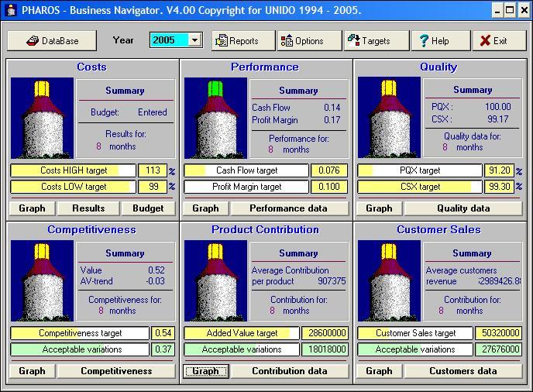Click the PQX target bar
This screenshot has width=533, height=392.
tap(420, 170)
